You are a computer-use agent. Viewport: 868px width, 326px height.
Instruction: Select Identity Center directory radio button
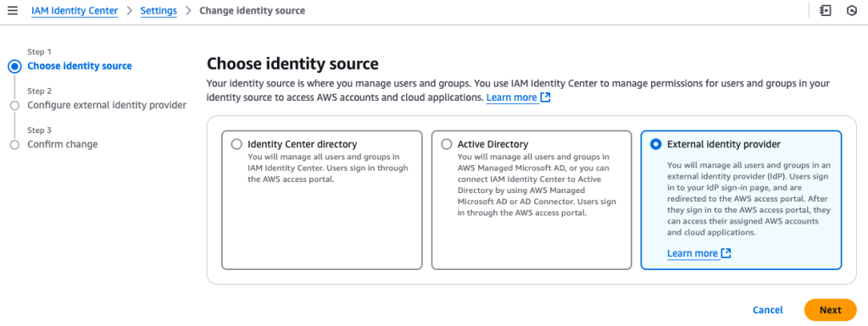tap(236, 144)
